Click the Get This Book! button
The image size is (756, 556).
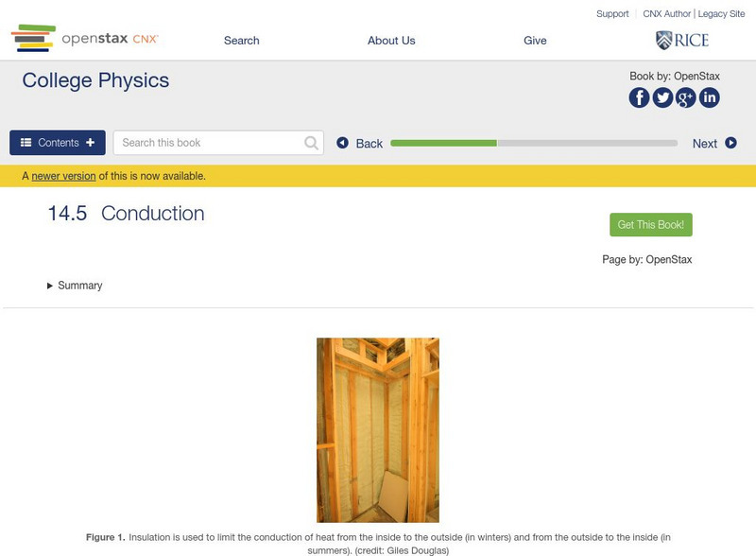tap(651, 225)
